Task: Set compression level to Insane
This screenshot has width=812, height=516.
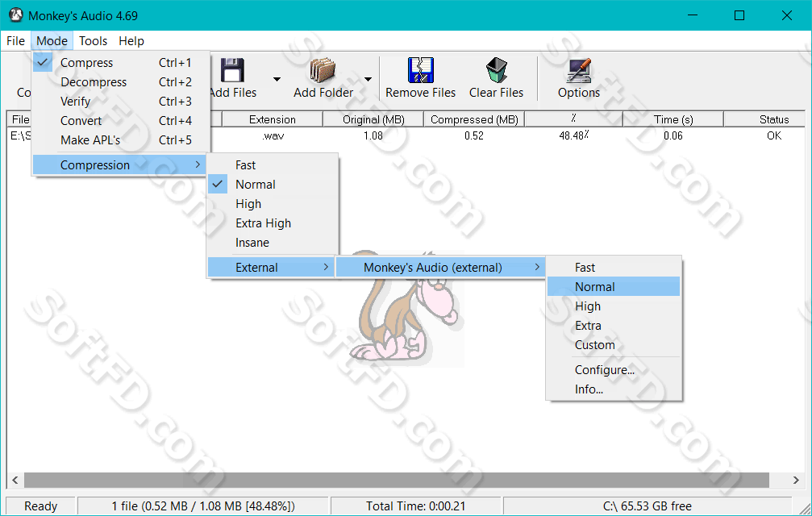Action: 273,243
